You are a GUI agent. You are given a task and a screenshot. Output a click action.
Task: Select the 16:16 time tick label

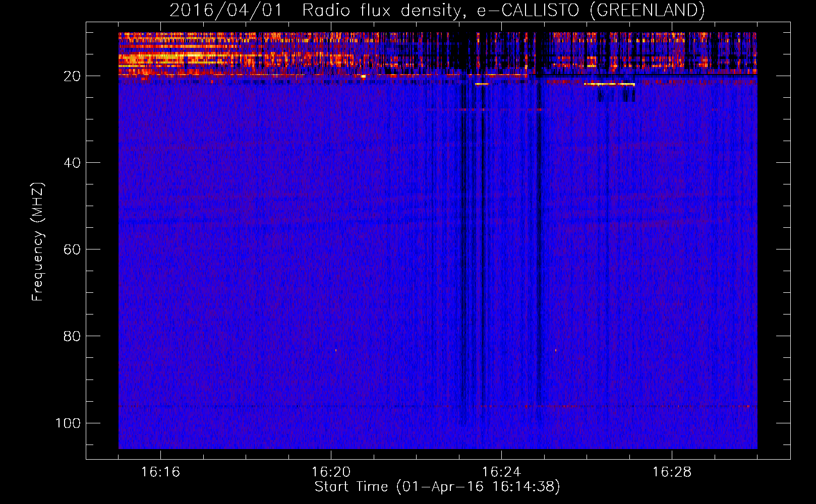[160, 472]
